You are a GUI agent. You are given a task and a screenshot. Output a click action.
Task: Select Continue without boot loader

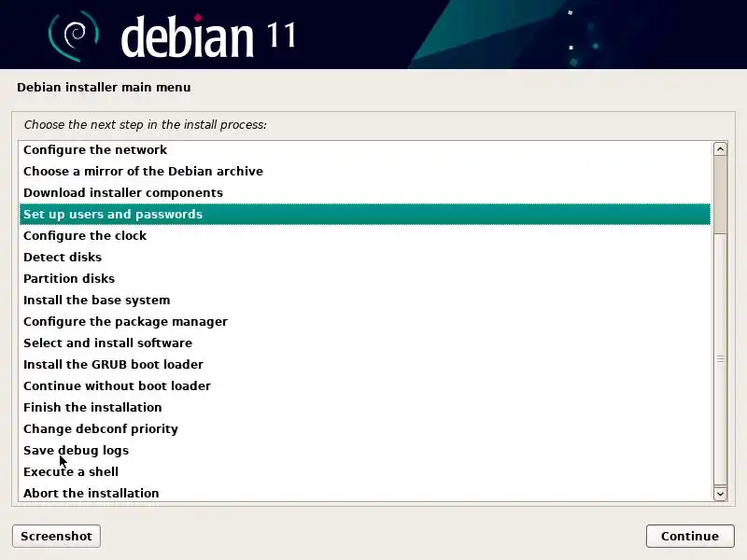pos(365,385)
